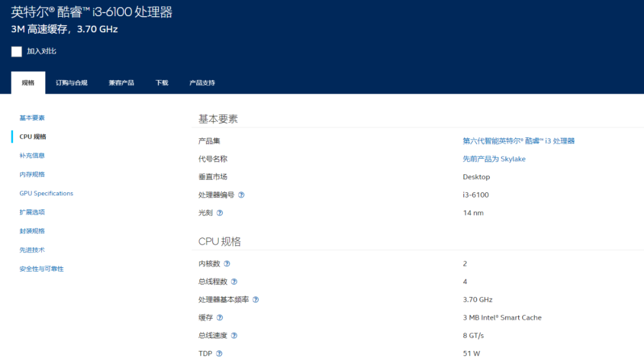
Task: Open the 先前产品为 Skylake link
Action: [x=494, y=159]
